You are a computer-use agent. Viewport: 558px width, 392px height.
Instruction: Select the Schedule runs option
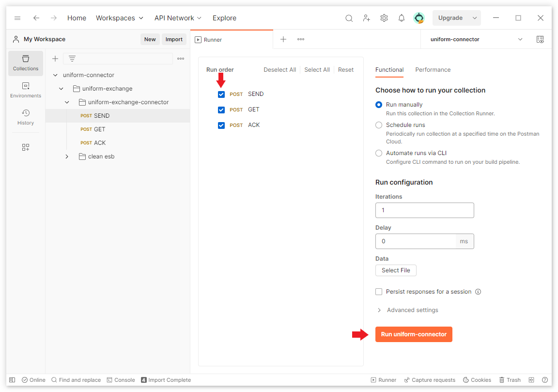(x=378, y=125)
